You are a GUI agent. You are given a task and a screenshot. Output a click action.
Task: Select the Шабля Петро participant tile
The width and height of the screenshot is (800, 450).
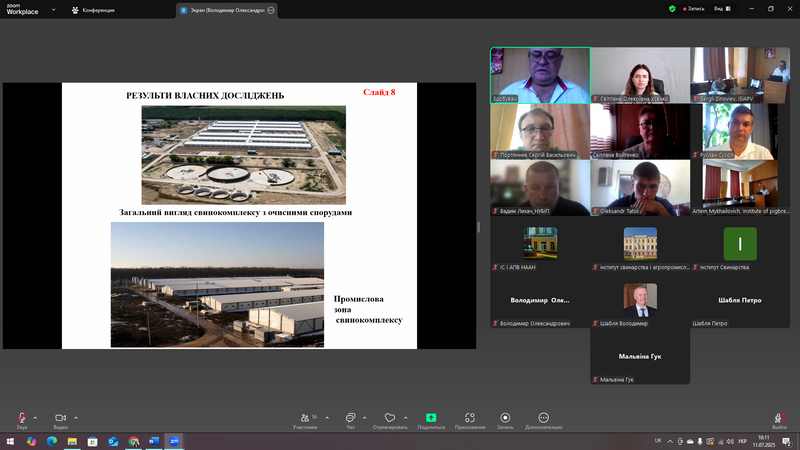(740, 300)
